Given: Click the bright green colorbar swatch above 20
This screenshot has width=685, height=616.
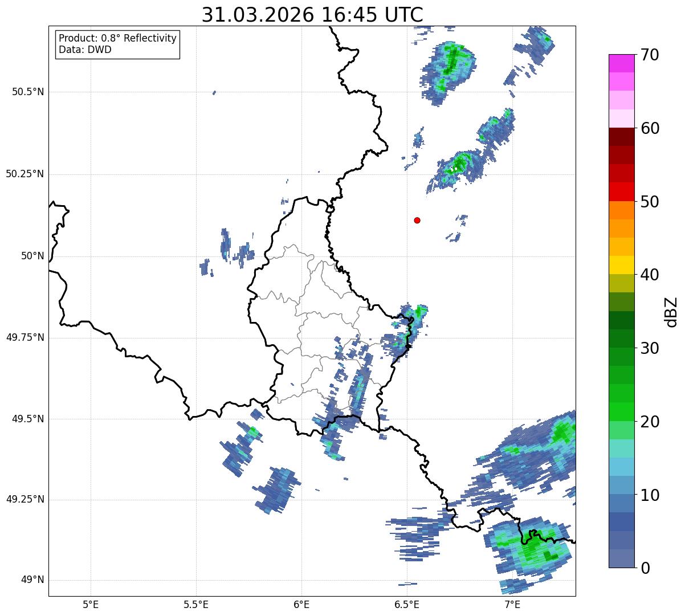Looking at the screenshot, I should click(x=621, y=412).
